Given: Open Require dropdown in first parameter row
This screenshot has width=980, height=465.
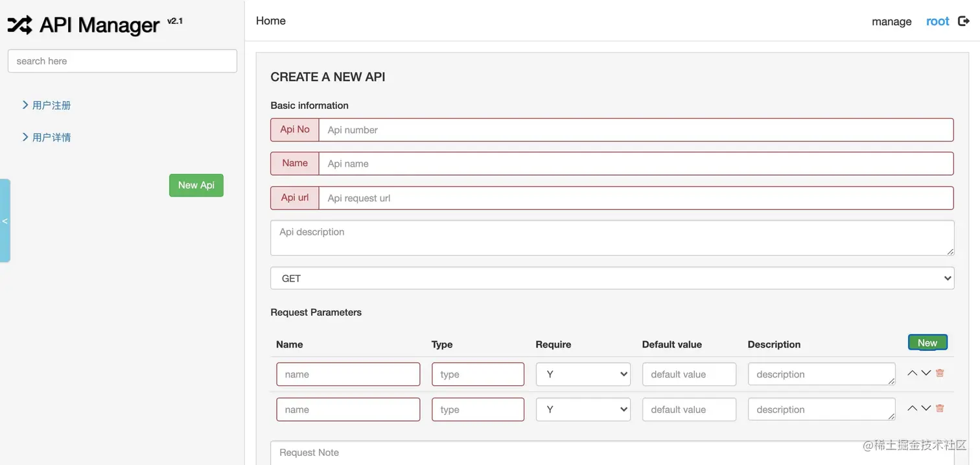Looking at the screenshot, I should 583,374.
